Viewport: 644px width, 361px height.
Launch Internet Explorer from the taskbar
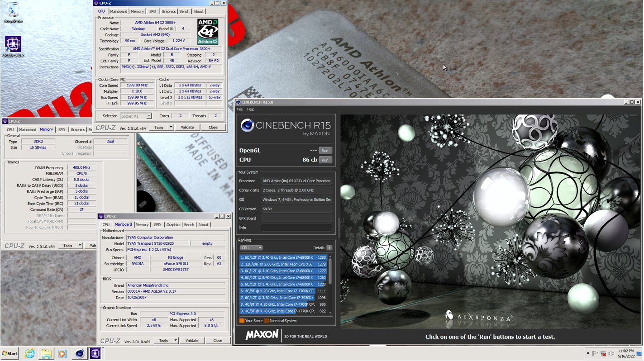click(30, 354)
